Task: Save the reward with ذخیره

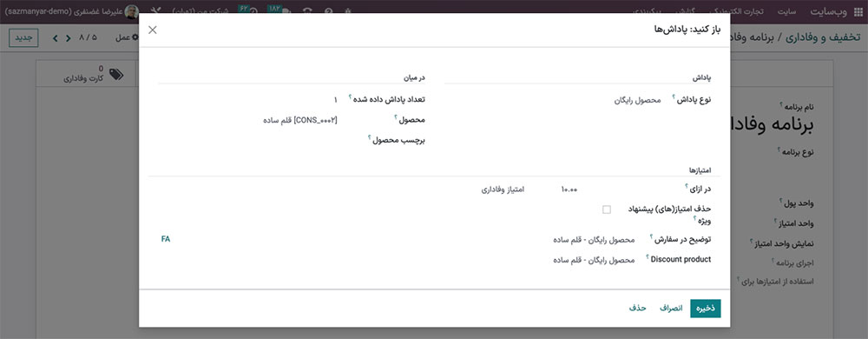Action: tap(705, 308)
